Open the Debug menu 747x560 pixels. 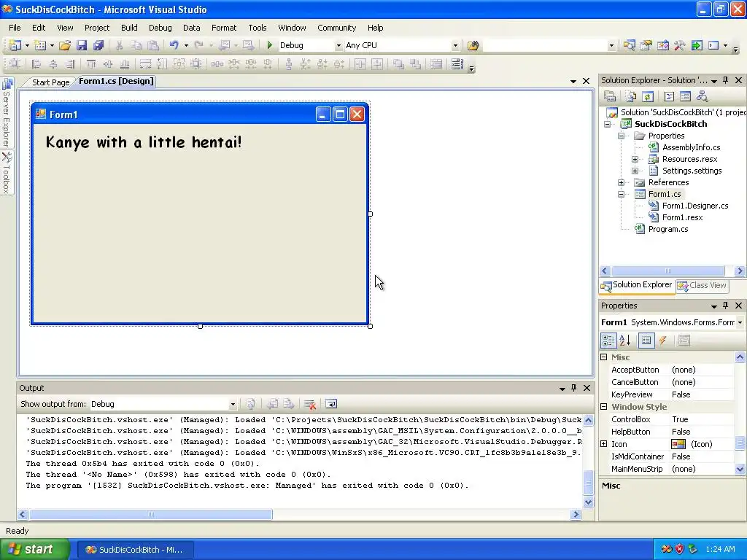click(160, 28)
